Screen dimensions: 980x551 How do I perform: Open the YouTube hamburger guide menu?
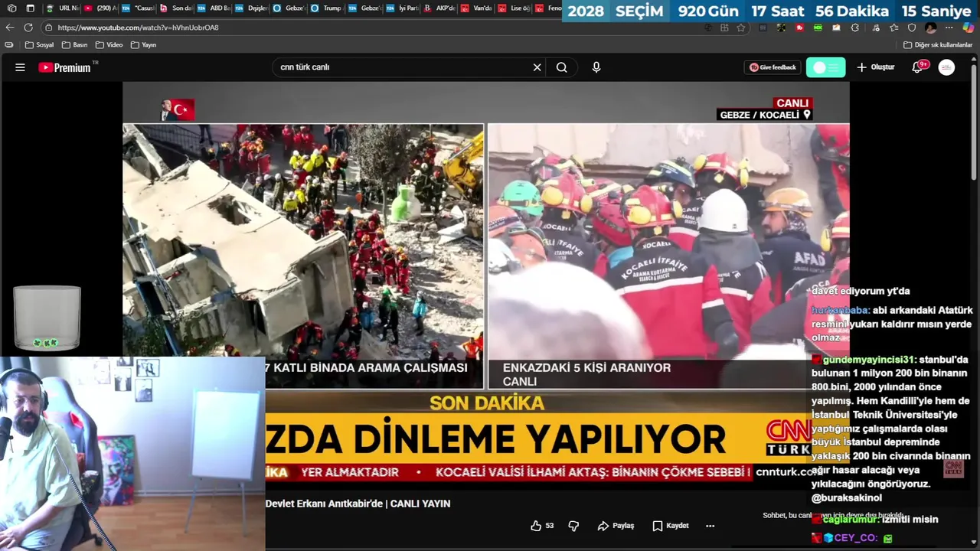pyautogui.click(x=20, y=67)
